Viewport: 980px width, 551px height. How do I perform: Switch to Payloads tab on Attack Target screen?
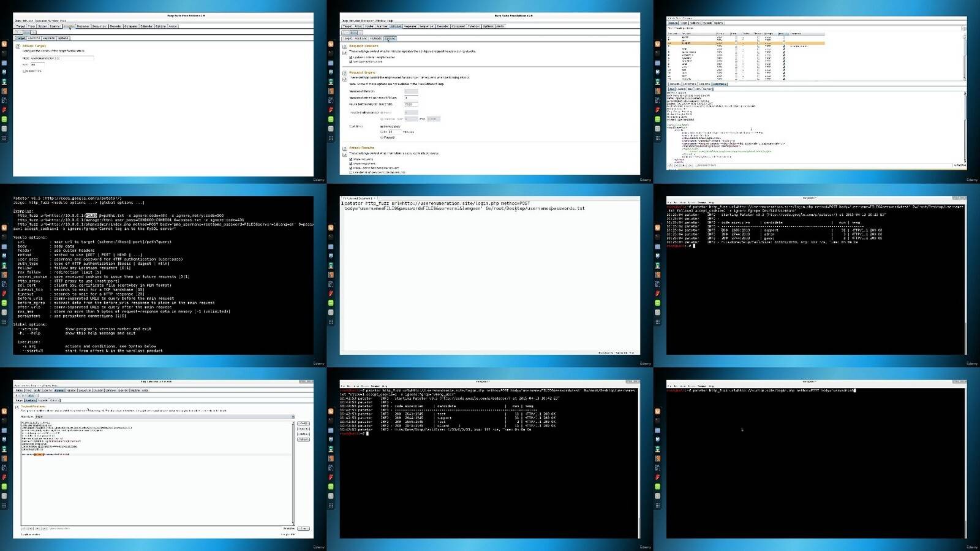tap(49, 38)
